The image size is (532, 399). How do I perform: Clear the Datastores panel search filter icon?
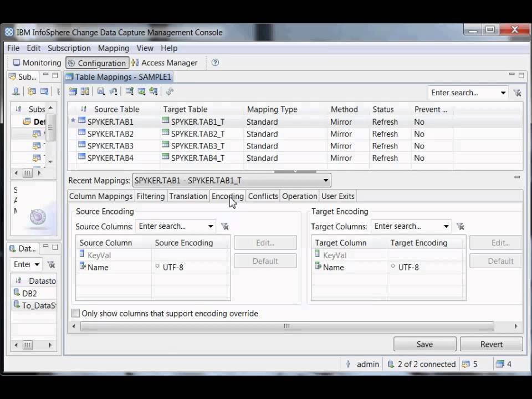tap(51, 264)
